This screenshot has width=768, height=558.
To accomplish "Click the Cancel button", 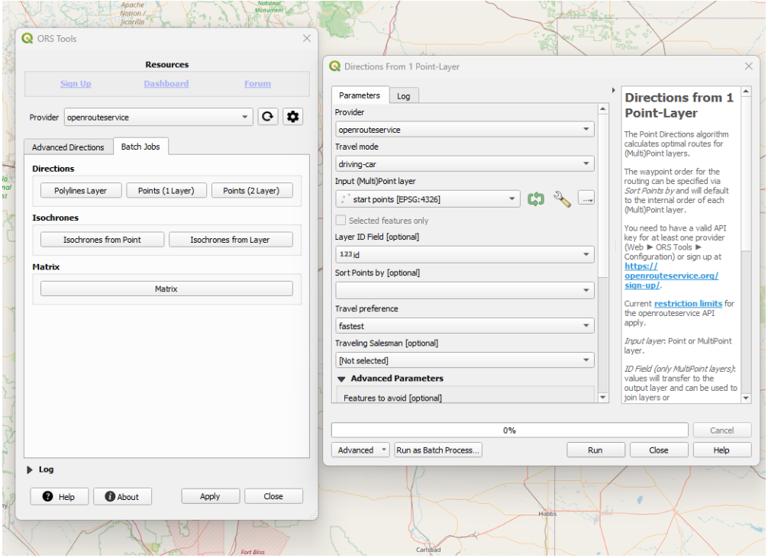I will (722, 430).
